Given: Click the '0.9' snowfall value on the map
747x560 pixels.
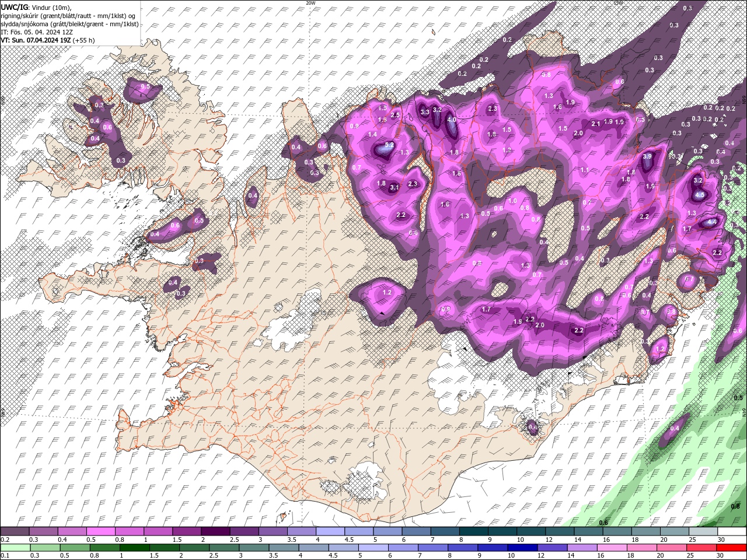Looking at the screenshot, I should (x=354, y=126).
